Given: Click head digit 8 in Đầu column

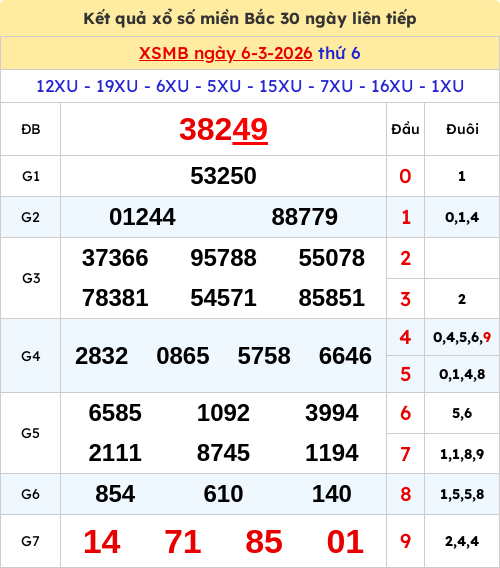Looking at the screenshot, I should pos(405,494).
